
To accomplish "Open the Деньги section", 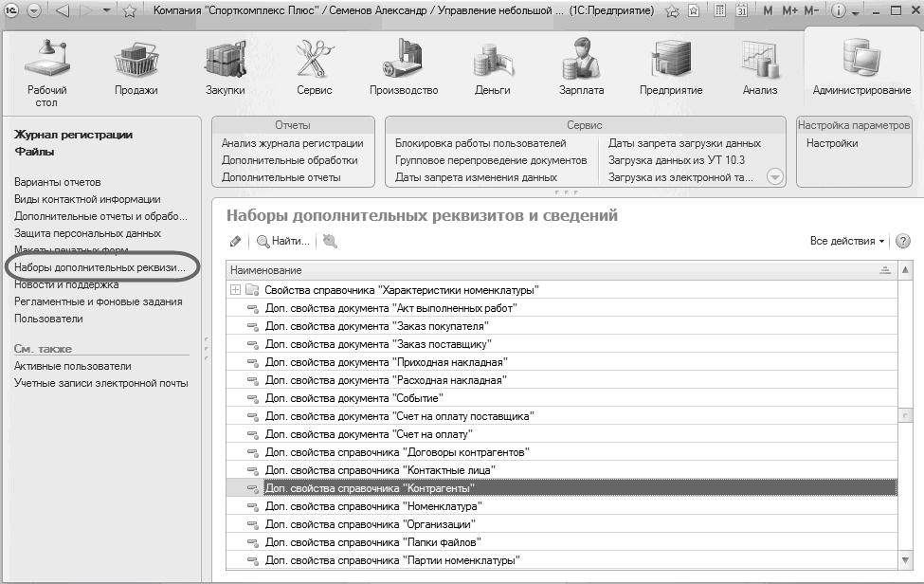I will pos(493,67).
